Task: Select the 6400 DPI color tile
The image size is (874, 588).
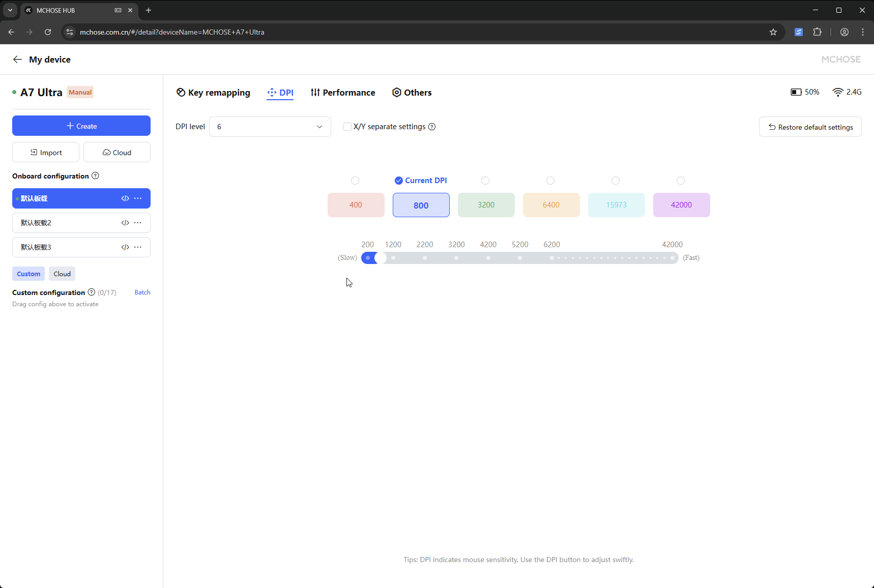Action: click(551, 205)
